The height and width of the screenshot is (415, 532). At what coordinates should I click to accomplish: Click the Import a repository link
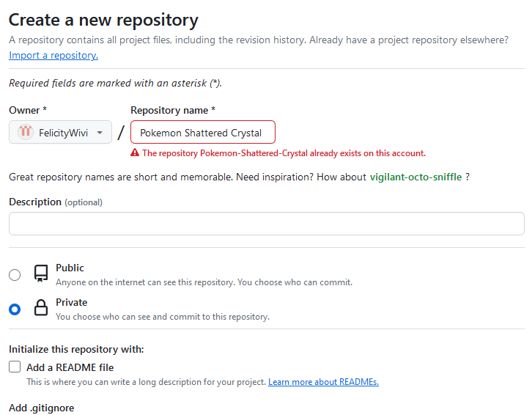coord(53,55)
